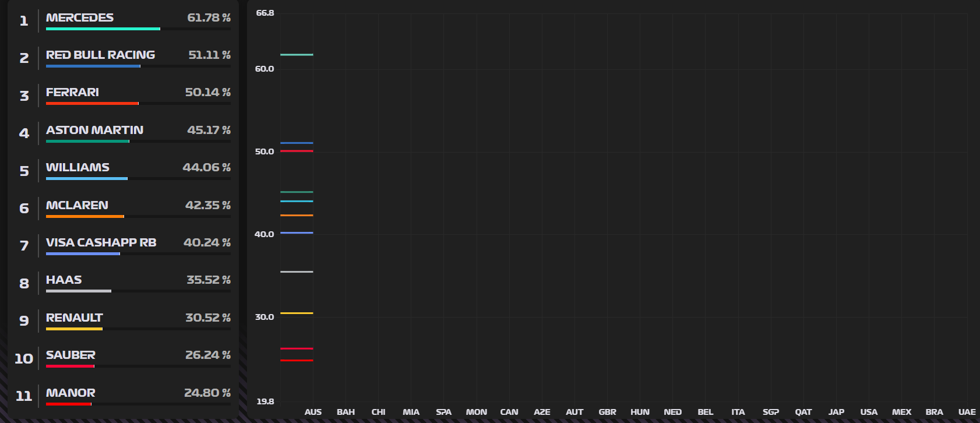Click the orange McLaren progress bar
980x423 pixels.
(85, 217)
